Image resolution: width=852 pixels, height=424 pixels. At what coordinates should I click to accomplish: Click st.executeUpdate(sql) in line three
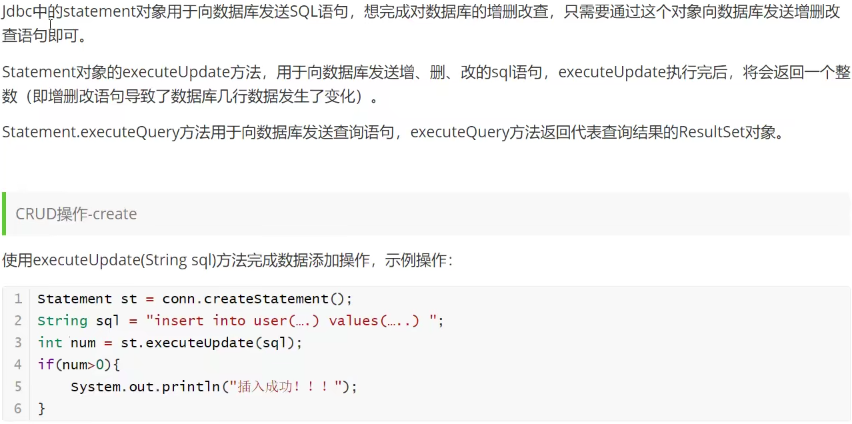pos(216,342)
